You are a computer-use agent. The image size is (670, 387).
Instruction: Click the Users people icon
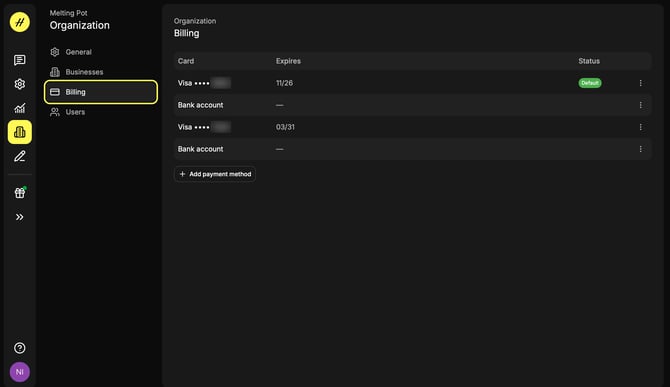[x=55, y=112]
